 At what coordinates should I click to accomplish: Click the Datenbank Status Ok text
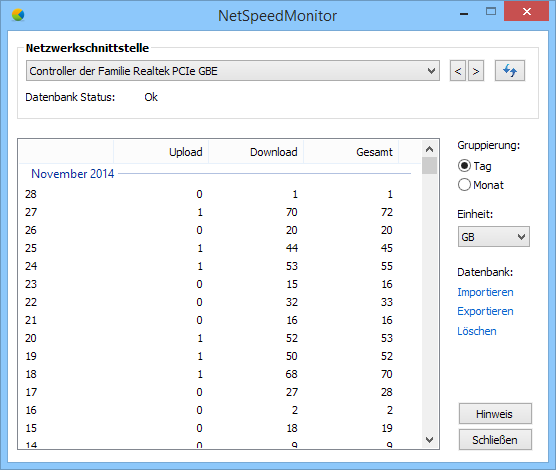pos(151,97)
